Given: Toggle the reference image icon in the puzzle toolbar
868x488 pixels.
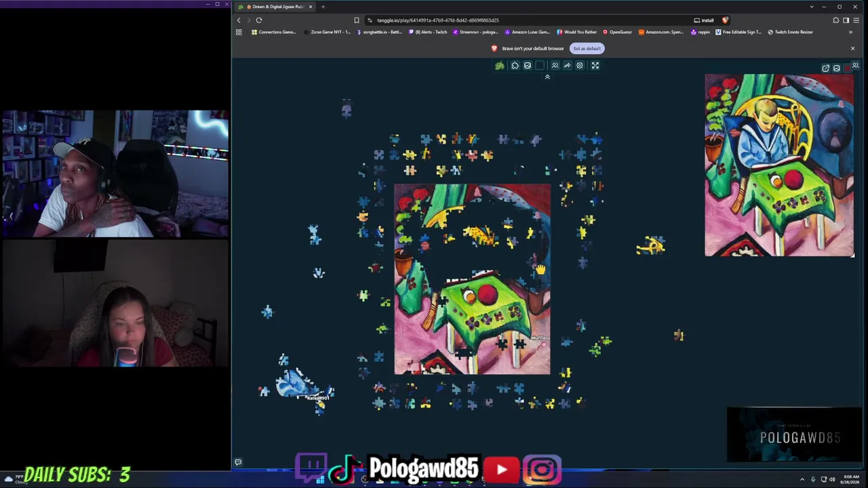Looking at the screenshot, I should tap(528, 66).
